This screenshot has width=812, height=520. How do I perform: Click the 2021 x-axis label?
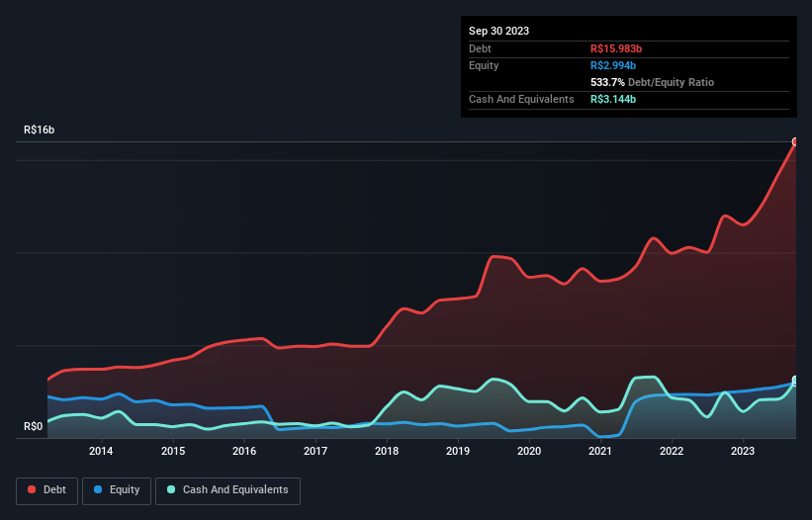pos(600,451)
